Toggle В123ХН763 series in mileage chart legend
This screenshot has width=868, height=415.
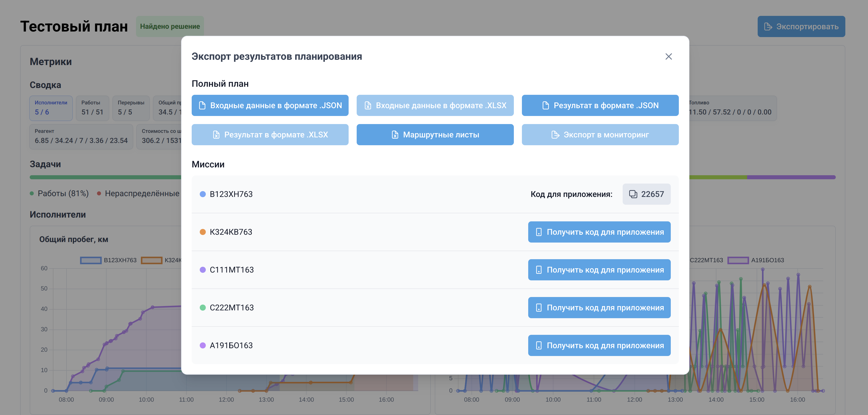tap(109, 260)
